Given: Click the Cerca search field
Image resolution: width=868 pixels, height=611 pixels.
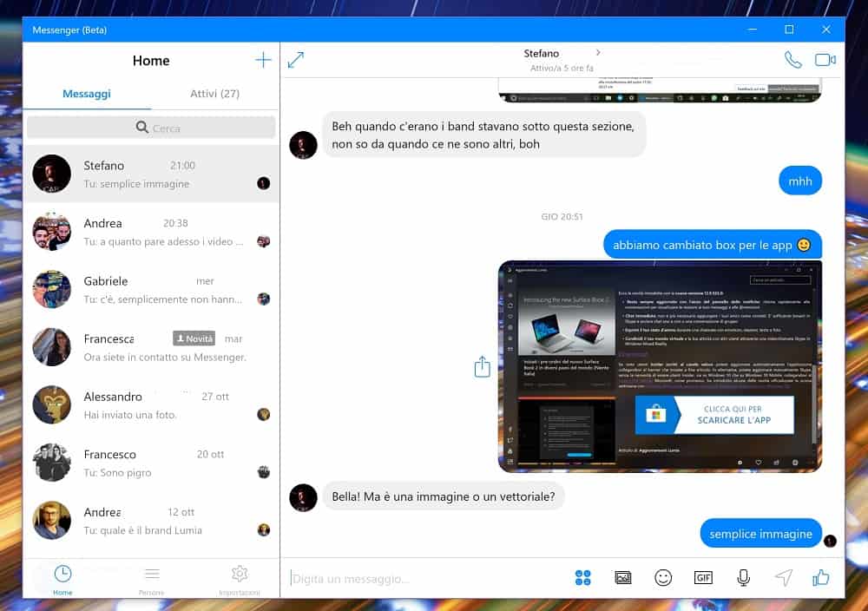Looking at the screenshot, I should pyautogui.click(x=151, y=128).
